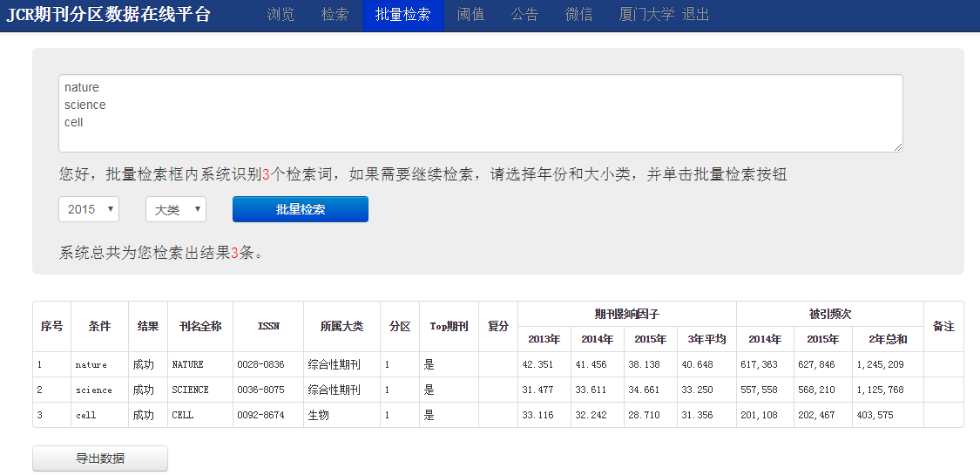Go to the 公告 page
980x475 pixels.
524,15
